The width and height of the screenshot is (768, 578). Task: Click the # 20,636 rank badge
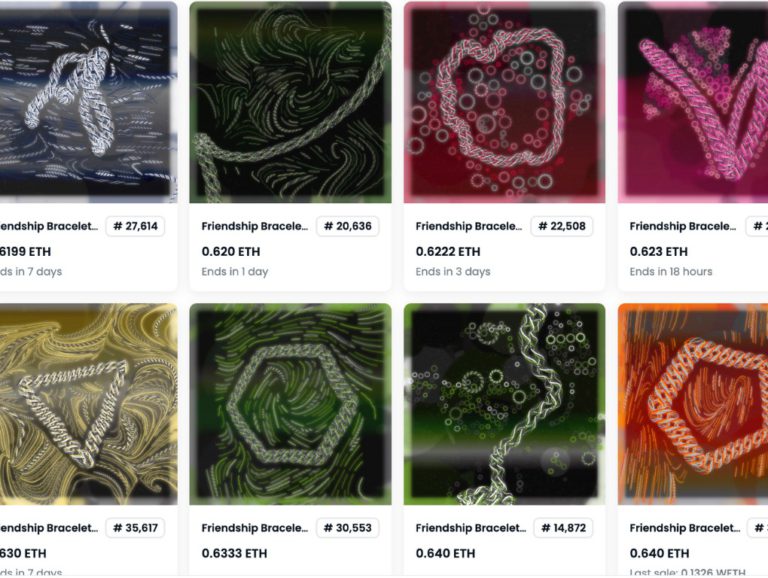[348, 226]
